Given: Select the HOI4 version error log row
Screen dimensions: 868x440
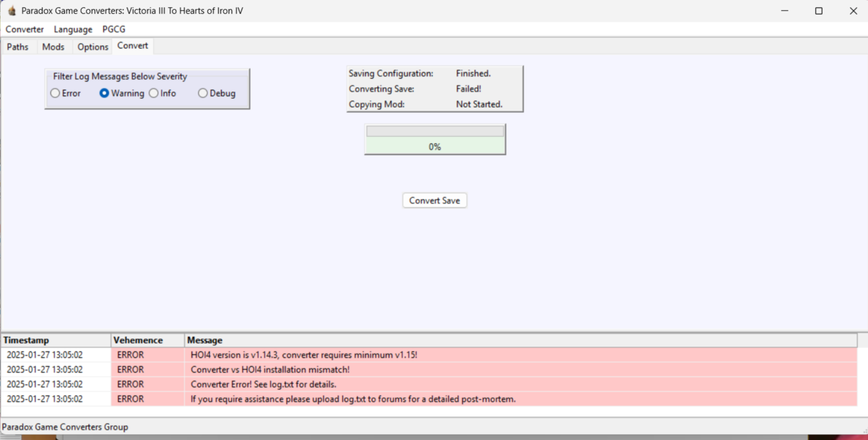Looking at the screenshot, I should coord(304,355).
